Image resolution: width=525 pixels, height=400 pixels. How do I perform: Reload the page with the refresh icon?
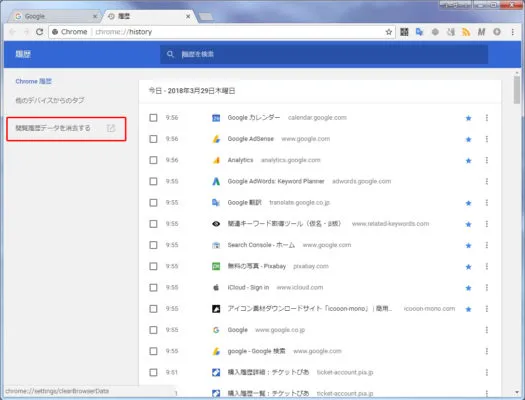click(x=40, y=32)
